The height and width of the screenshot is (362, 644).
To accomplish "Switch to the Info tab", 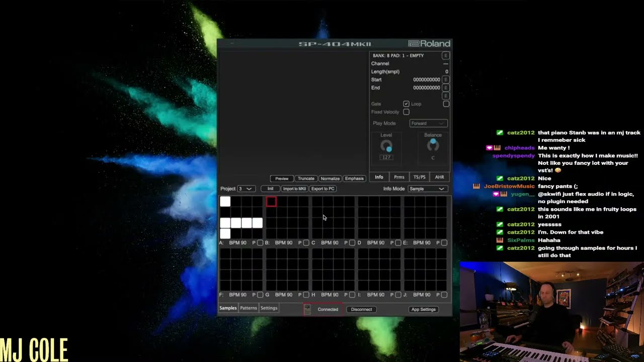I will pyautogui.click(x=379, y=177).
